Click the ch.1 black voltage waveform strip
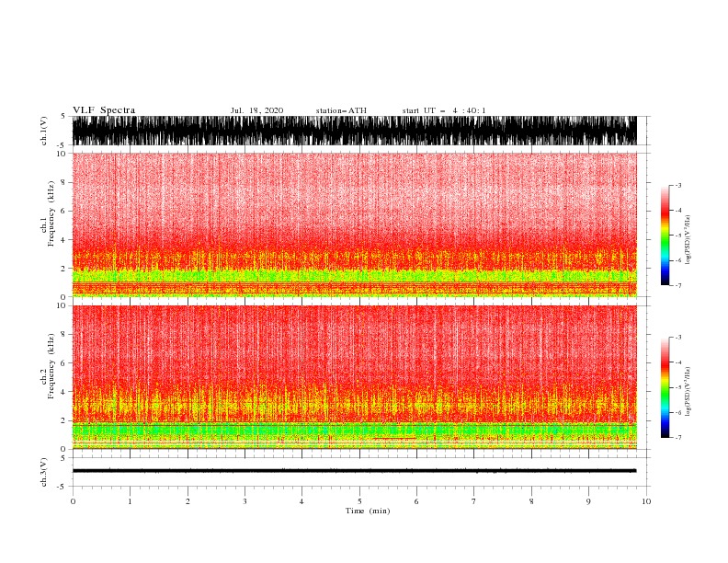 [x=355, y=131]
